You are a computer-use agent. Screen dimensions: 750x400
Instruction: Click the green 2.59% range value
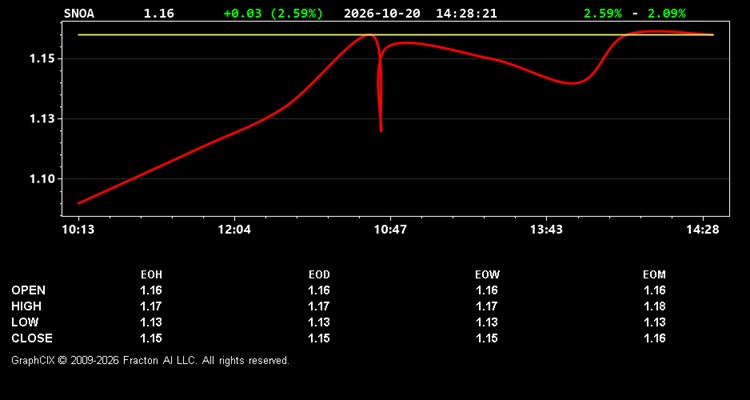(x=603, y=13)
